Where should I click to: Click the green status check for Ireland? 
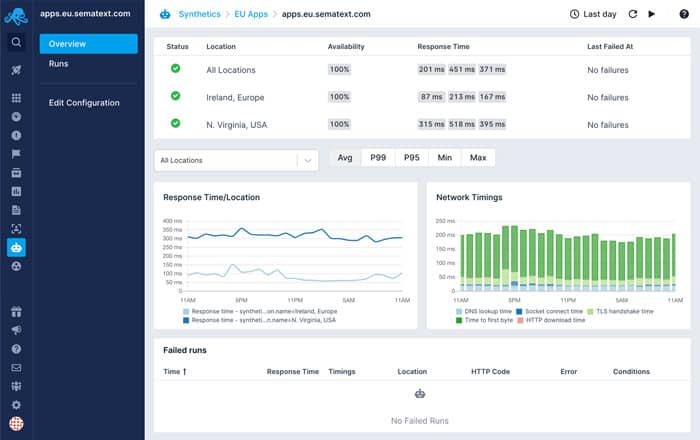coord(175,95)
